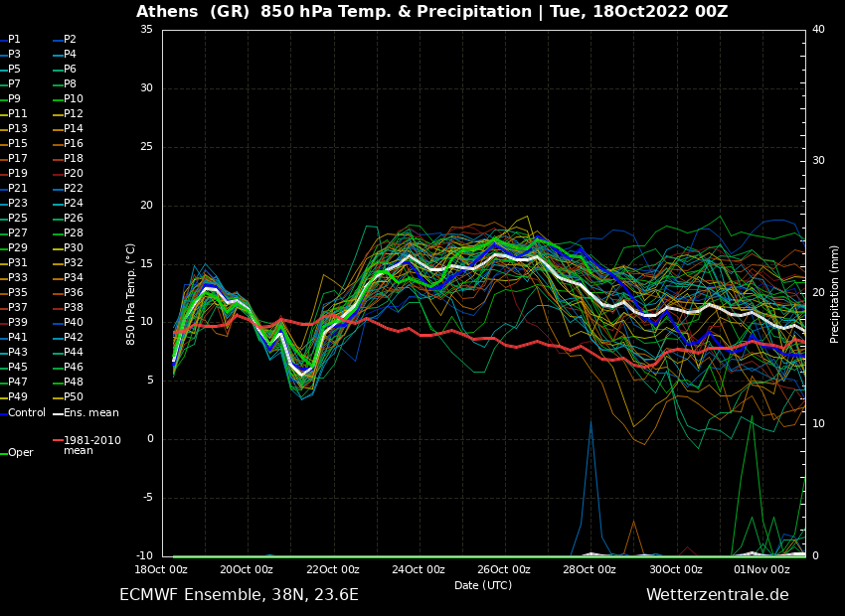Click the -10 temperature tick label
Screen dimensions: 845x616
pos(143,555)
